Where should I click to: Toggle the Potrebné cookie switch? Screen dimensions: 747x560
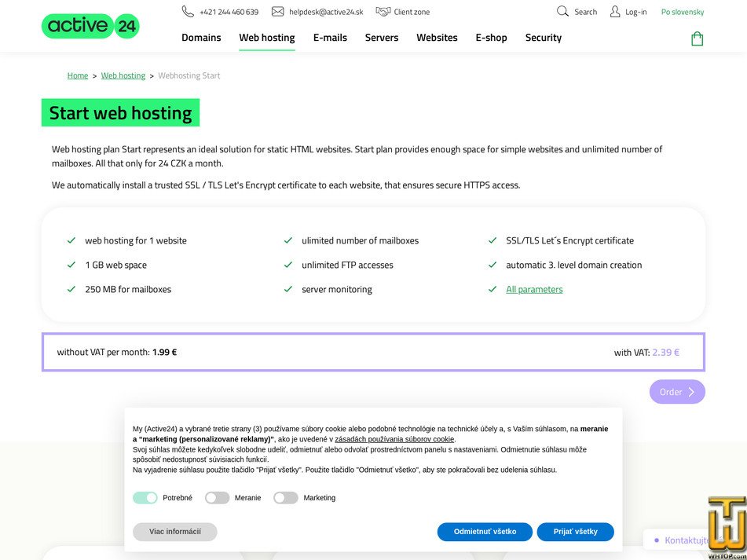[x=145, y=498]
